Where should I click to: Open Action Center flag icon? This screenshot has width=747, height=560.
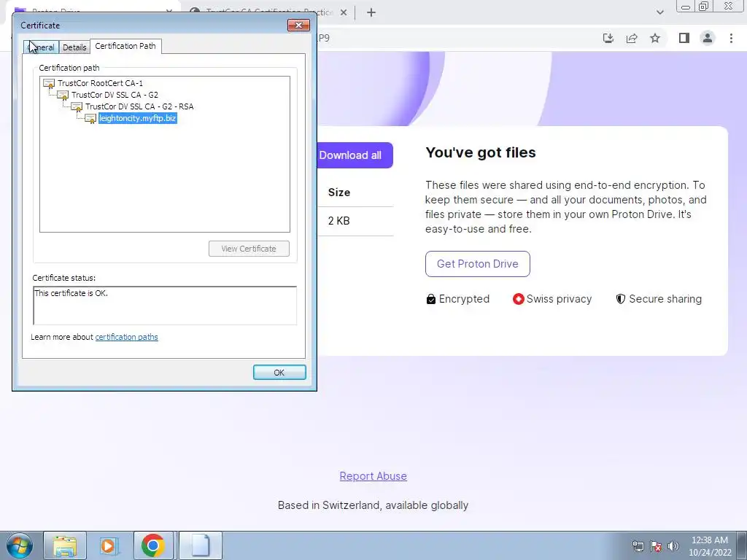tap(656, 546)
